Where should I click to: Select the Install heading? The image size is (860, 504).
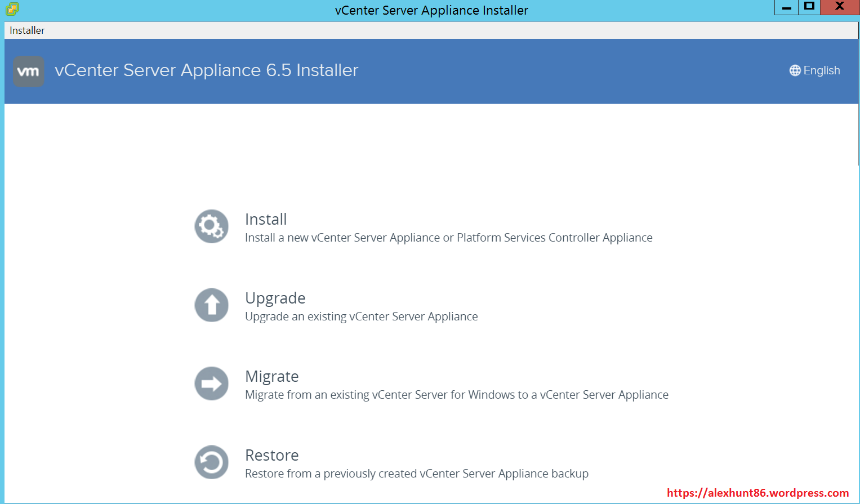coord(266,219)
